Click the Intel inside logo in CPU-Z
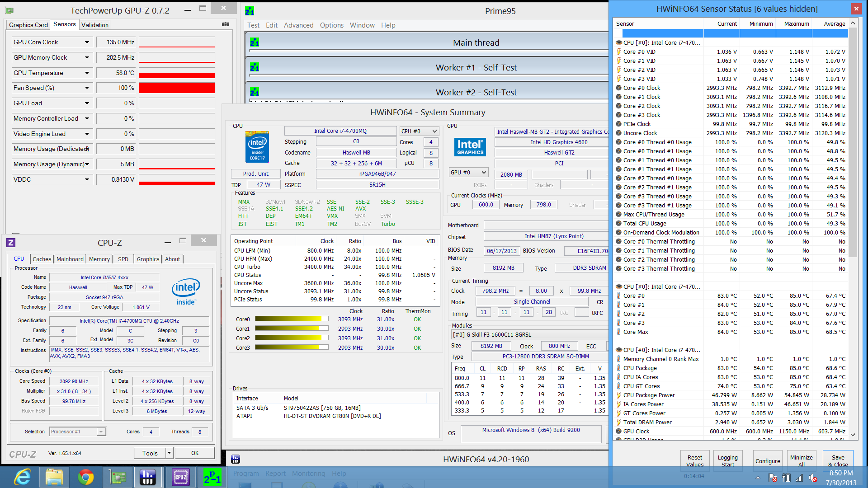This screenshot has width=868, height=488. (186, 292)
